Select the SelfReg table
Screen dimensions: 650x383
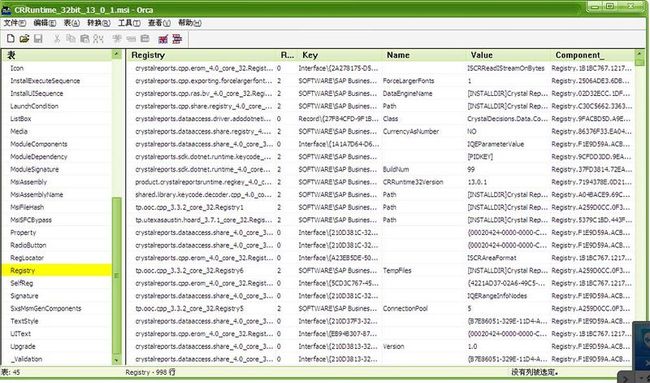(22, 283)
